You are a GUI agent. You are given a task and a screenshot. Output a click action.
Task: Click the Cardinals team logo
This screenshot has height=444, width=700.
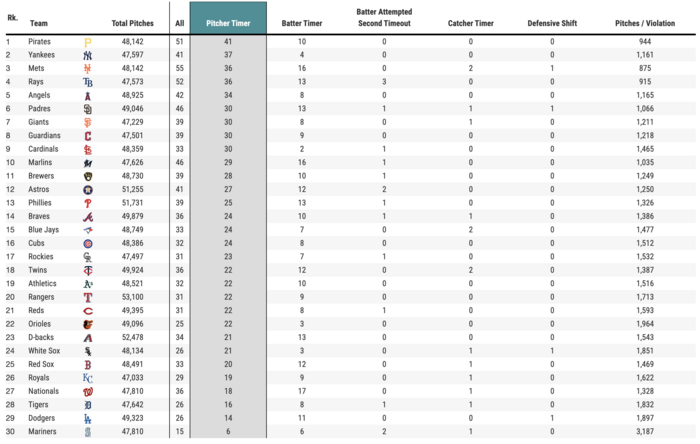click(x=88, y=149)
